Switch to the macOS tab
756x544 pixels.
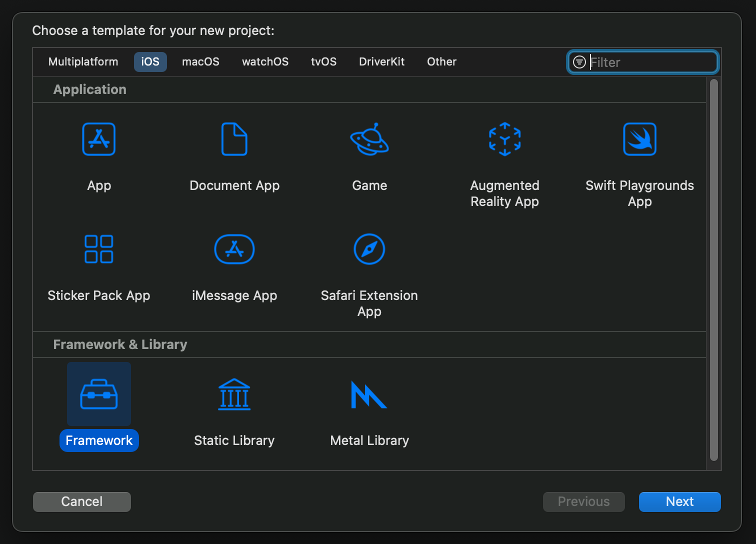(200, 62)
